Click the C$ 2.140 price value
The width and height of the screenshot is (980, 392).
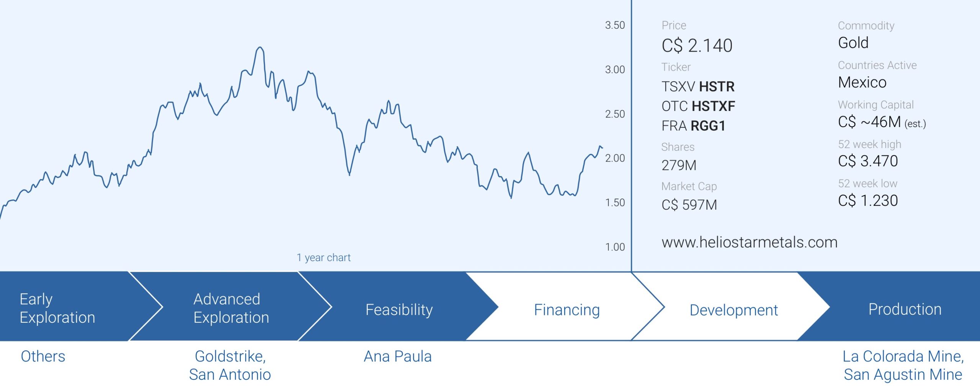697,46
